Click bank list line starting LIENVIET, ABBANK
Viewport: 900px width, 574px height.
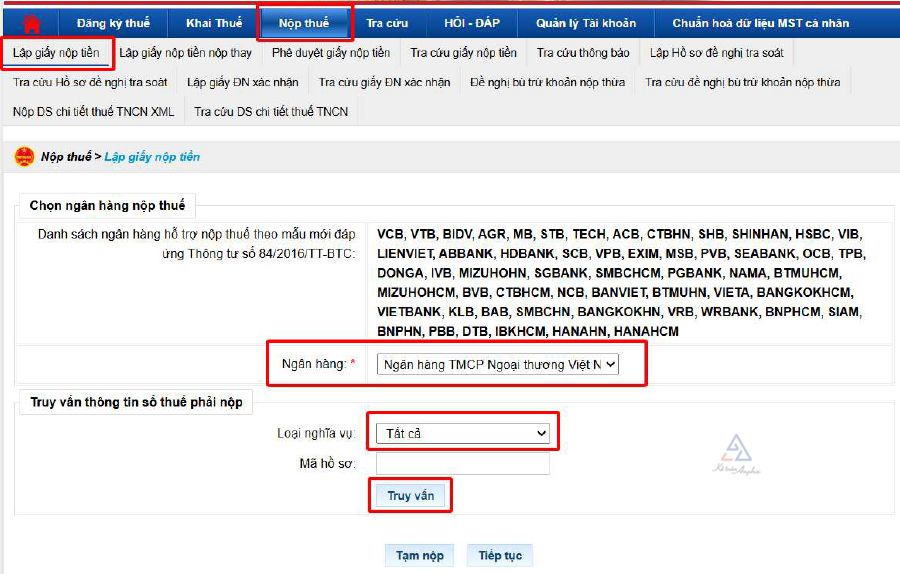pos(621,253)
